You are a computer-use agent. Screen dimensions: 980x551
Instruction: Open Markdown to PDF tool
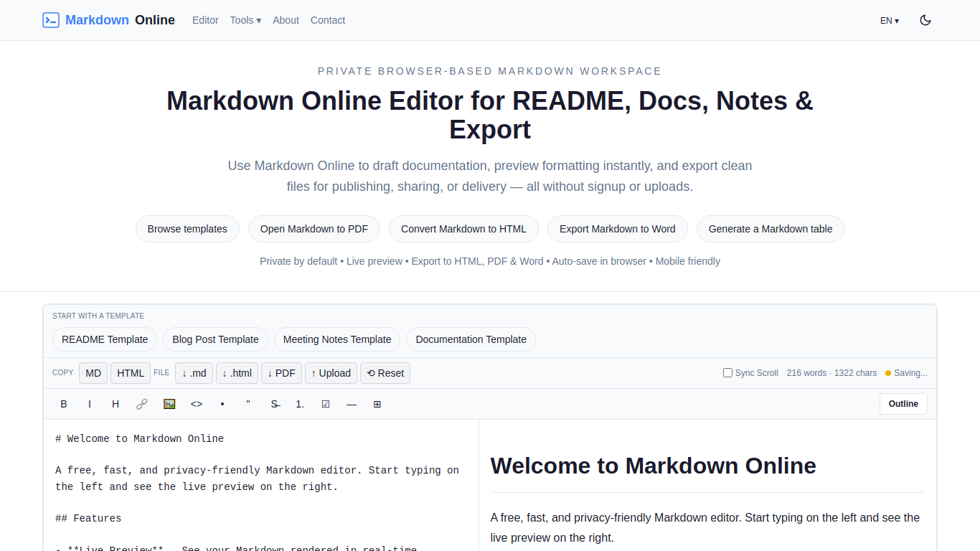[x=314, y=229]
